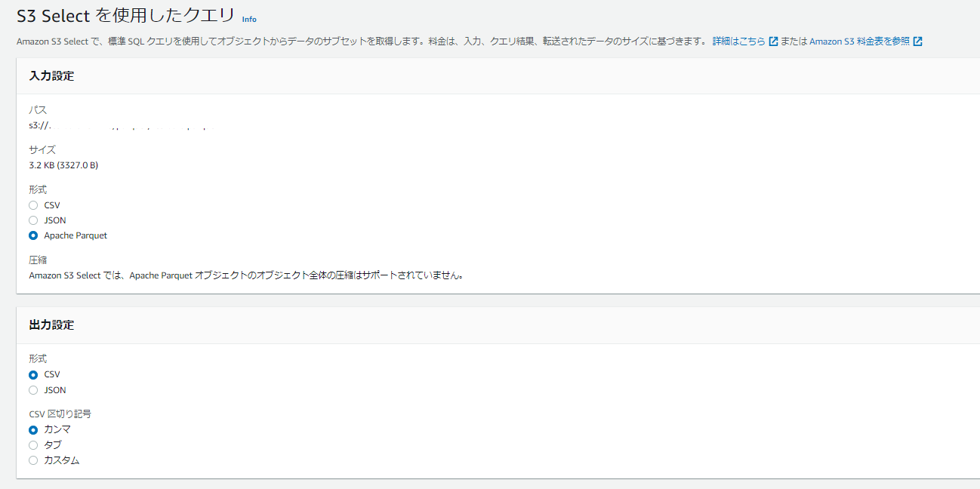Select カンマ as the CSV delimiter
The width and height of the screenshot is (980, 489).
[32, 429]
